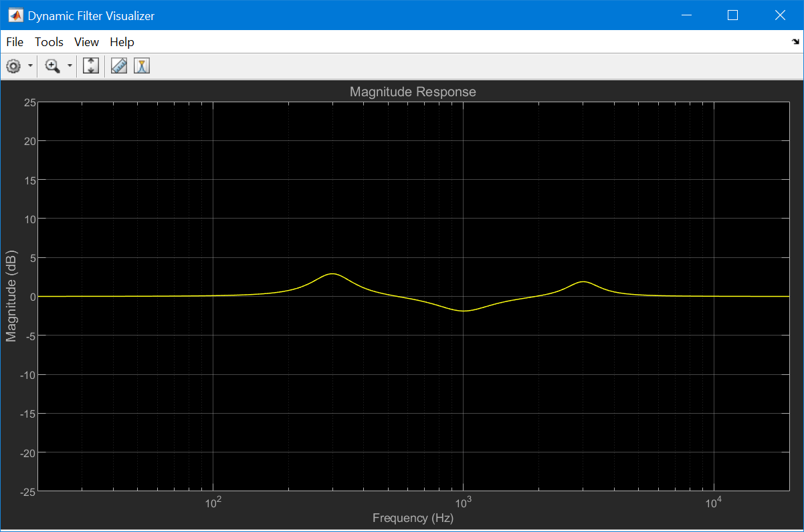Click the dock arrow at menu bar right

pyautogui.click(x=795, y=41)
